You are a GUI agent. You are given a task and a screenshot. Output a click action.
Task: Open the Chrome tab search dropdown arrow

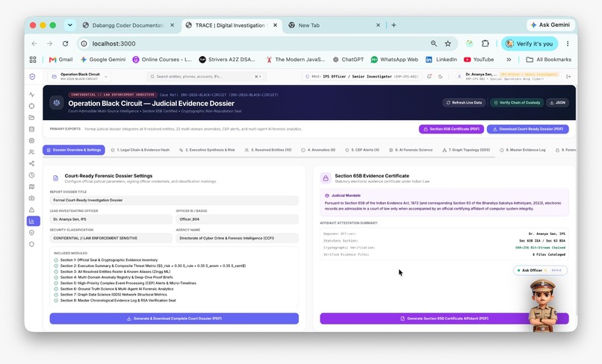[70, 25]
